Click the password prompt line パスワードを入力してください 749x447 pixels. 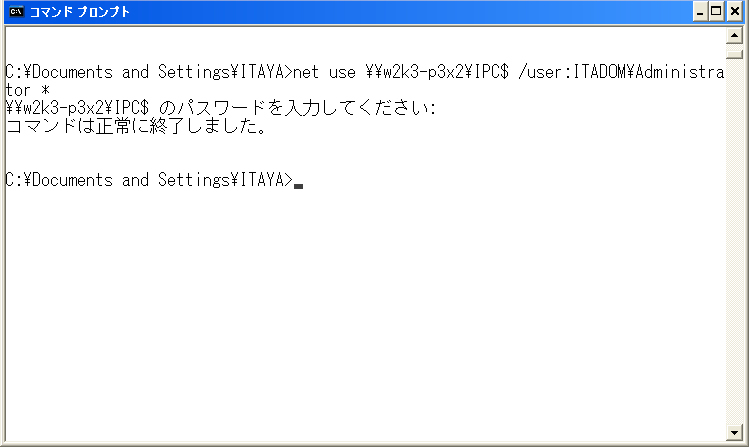tap(221, 108)
